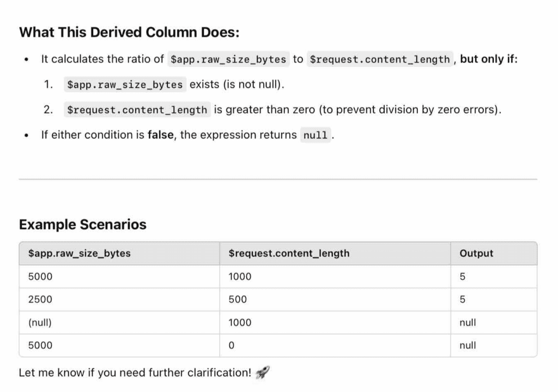Click $app.raw_size_bytes code in numbered item 1

point(125,84)
